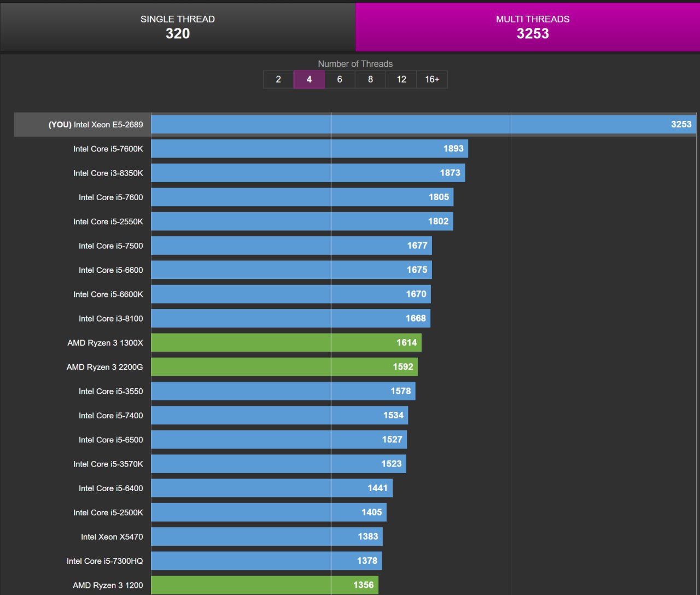Select the Intel Core i5-7500 label
This screenshot has height=595, width=700.
(x=111, y=246)
